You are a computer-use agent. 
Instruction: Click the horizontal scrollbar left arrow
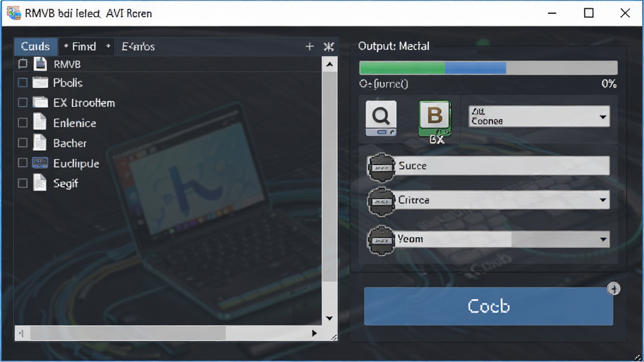[22, 334]
